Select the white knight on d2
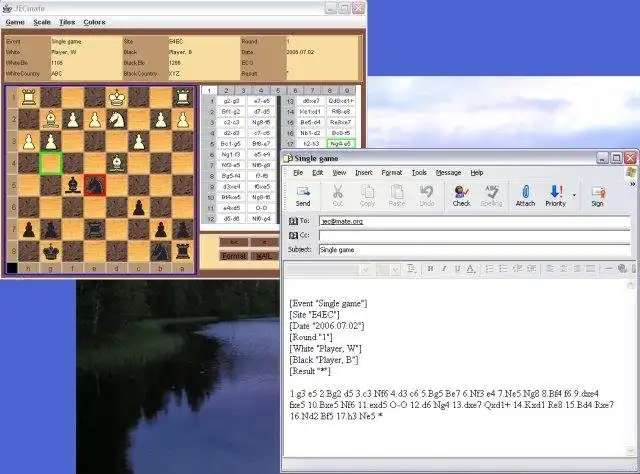This screenshot has height=474, width=640. coord(117,119)
